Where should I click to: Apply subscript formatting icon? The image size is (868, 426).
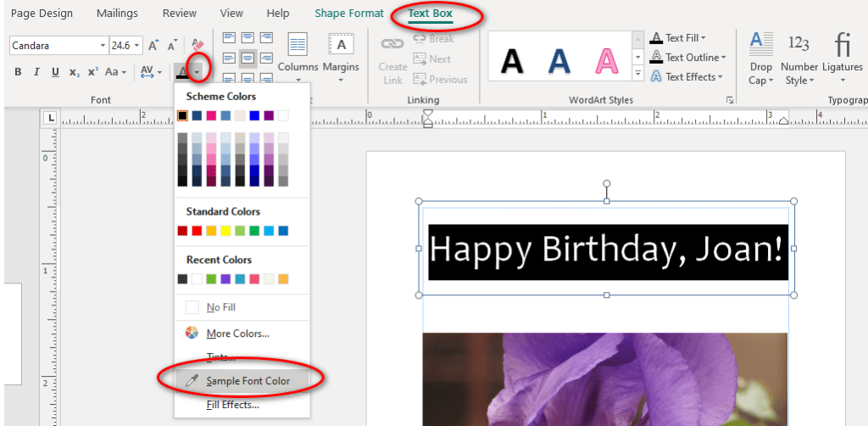[75, 72]
